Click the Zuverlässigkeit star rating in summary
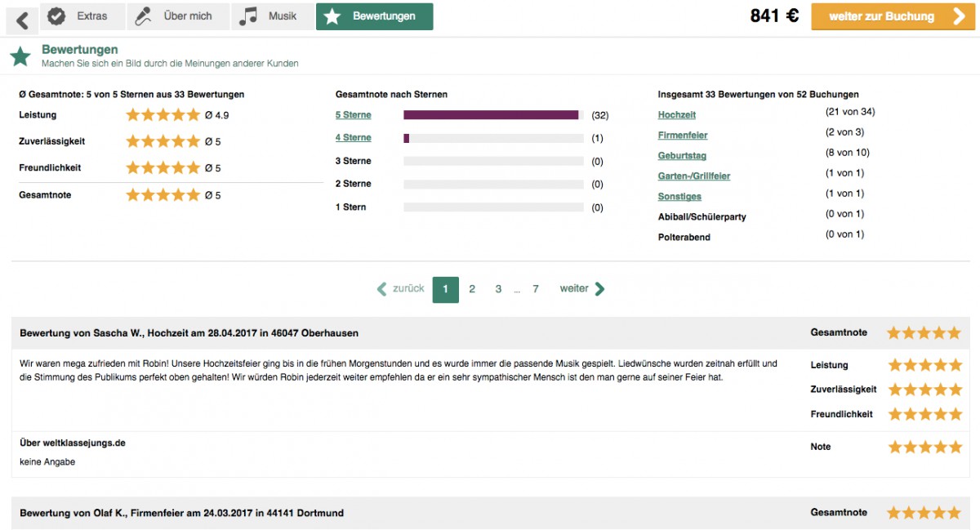The image size is (980, 530). pyautogui.click(x=163, y=141)
